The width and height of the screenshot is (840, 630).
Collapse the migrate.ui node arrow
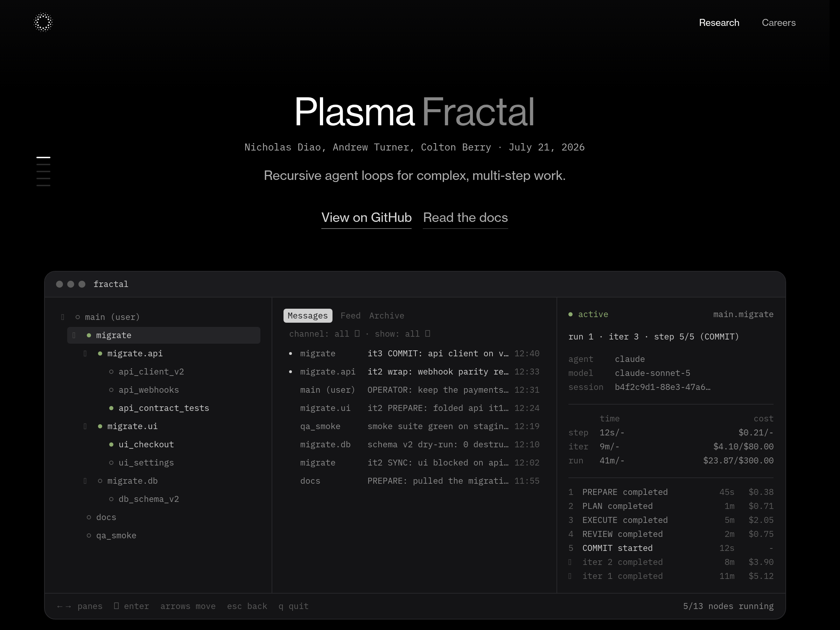point(85,426)
